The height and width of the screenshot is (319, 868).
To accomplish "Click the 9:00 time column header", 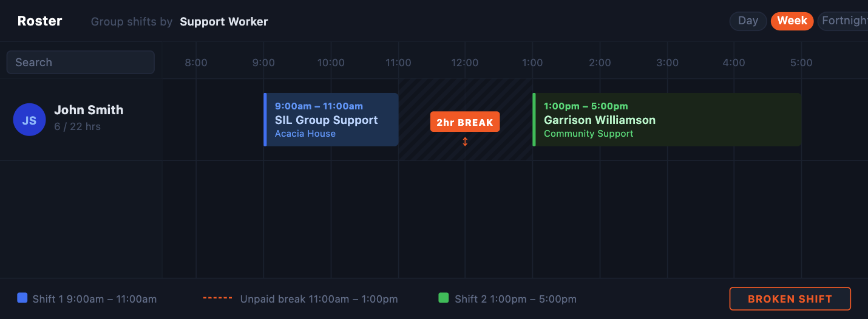I will click(x=263, y=63).
